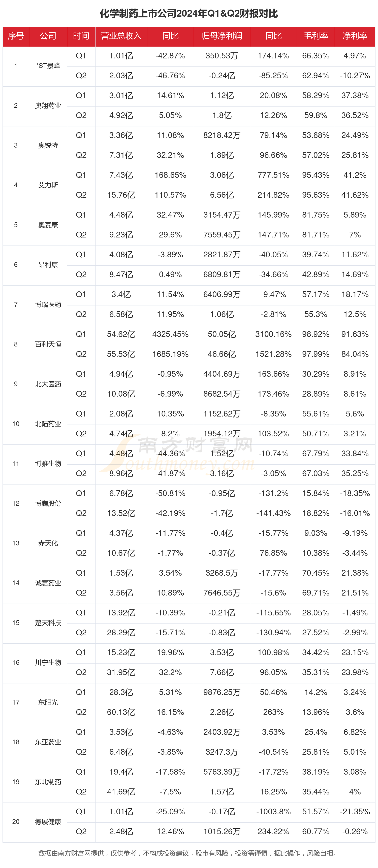Click the data disclaimer footer text
The image size is (378, 868).
(x=189, y=853)
